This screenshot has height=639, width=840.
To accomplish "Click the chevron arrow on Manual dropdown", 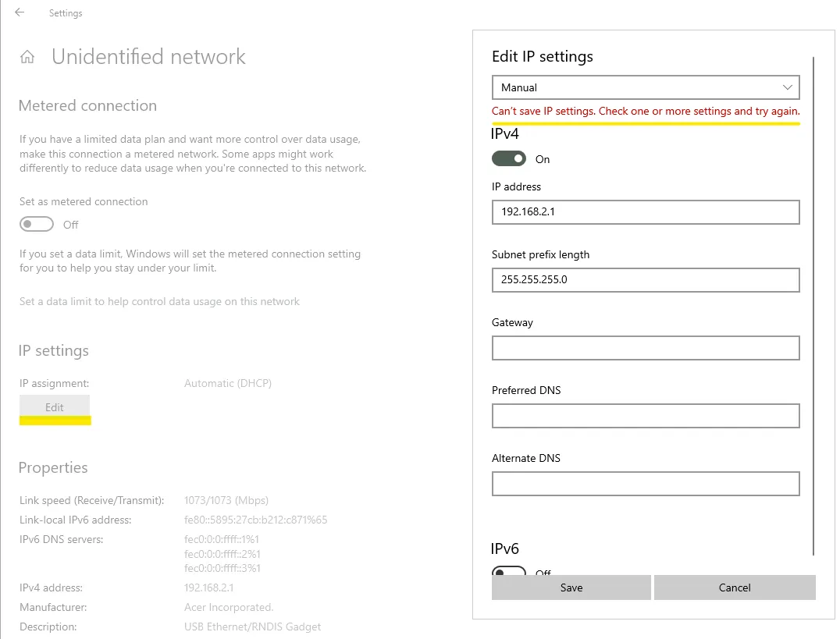I will [x=786, y=87].
